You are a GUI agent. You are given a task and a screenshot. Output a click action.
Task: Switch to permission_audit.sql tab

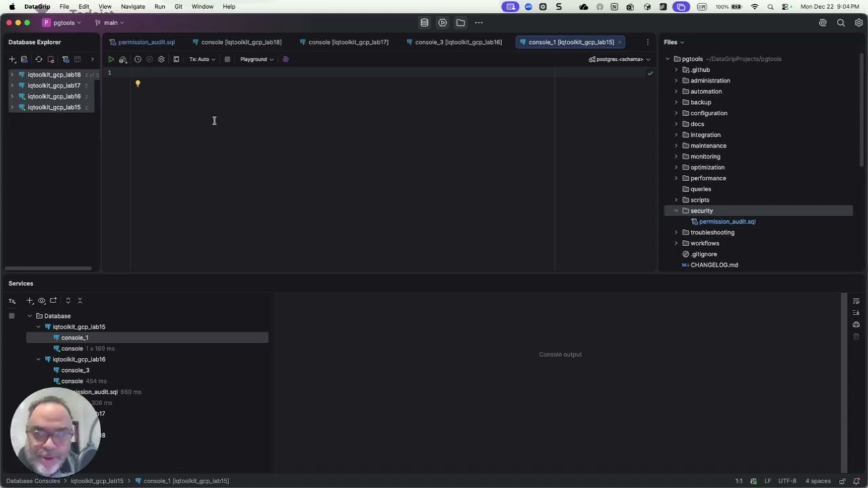141,42
